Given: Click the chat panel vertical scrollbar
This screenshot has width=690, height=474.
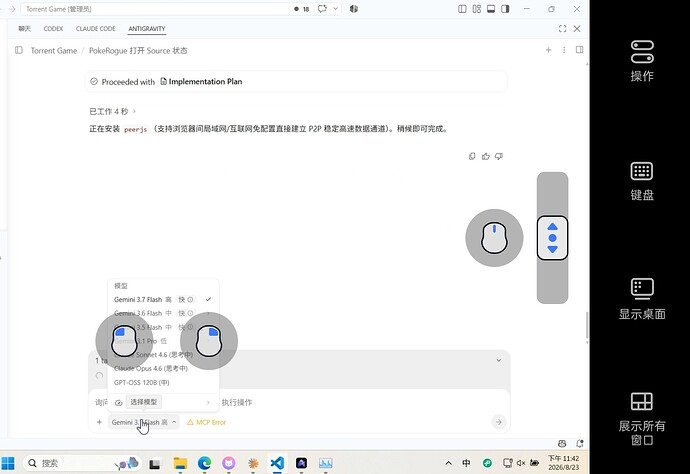Looking at the screenshot, I should [x=587, y=326].
